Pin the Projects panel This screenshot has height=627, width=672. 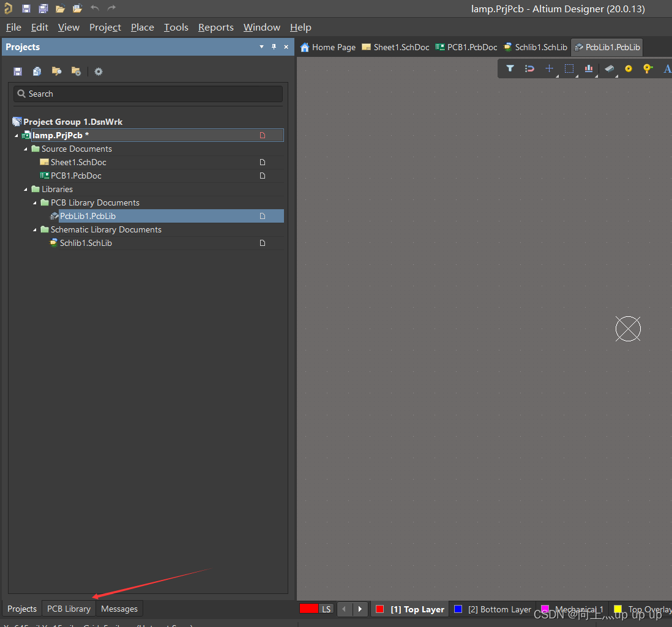[x=274, y=46]
